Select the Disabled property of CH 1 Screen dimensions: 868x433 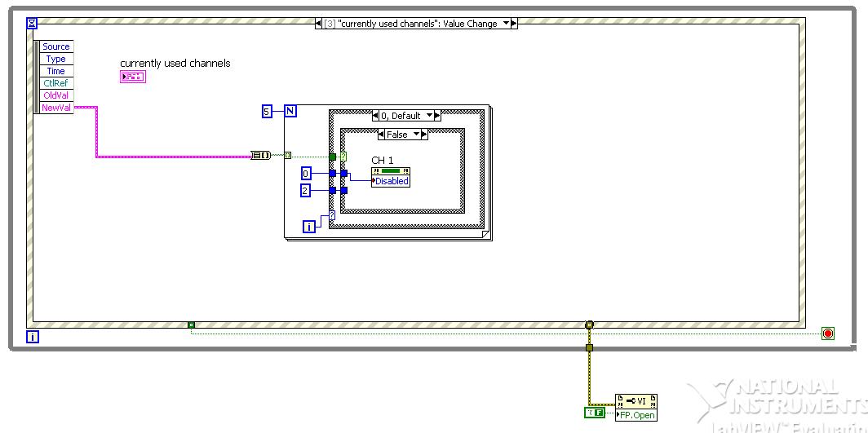pos(391,181)
